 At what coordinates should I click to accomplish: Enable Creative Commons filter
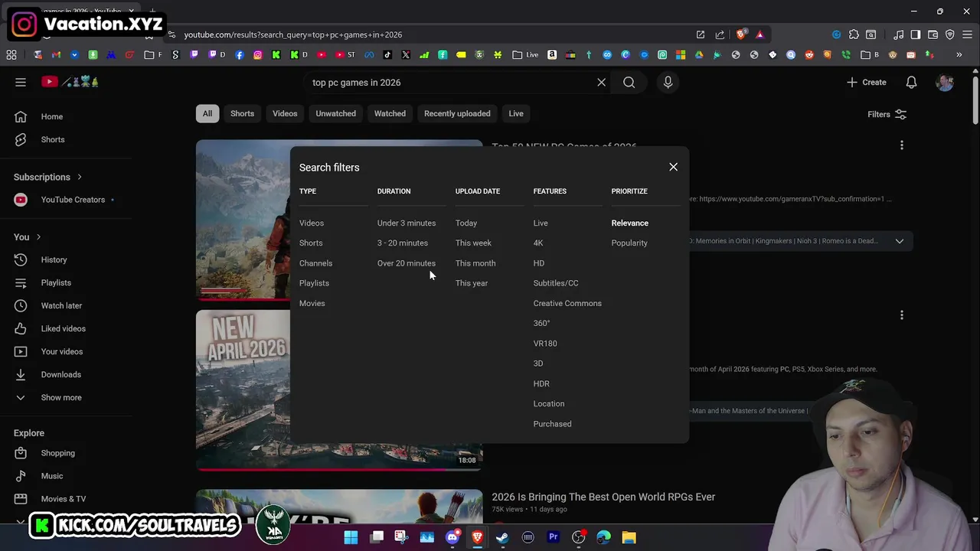(x=567, y=303)
